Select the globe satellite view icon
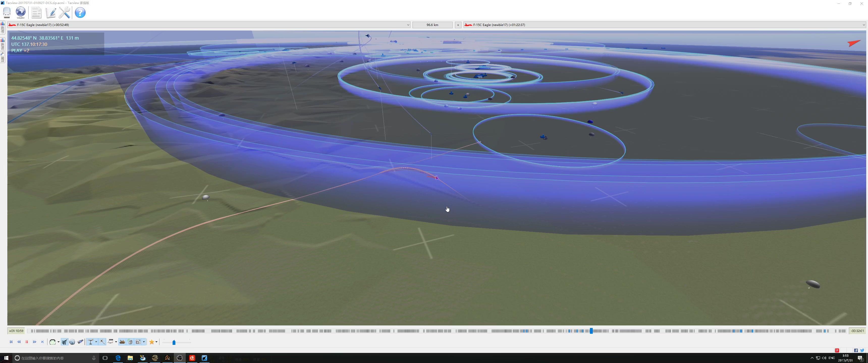The image size is (868, 363). pyautogui.click(x=72, y=342)
